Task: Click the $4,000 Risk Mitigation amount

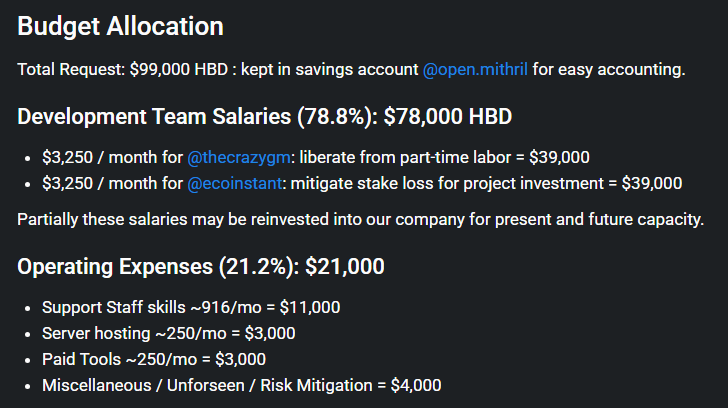Action: pyautogui.click(x=416, y=385)
